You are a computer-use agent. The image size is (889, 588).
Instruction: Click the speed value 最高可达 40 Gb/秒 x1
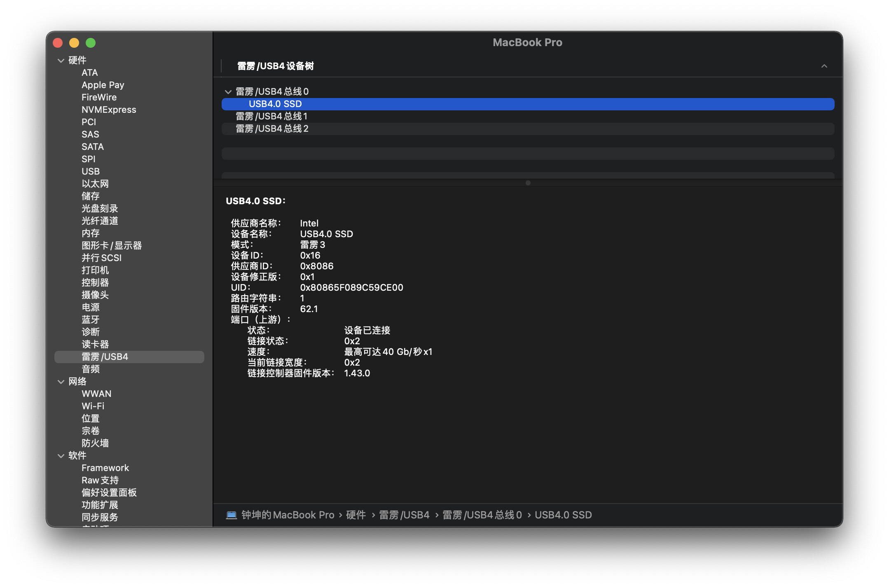tap(388, 352)
